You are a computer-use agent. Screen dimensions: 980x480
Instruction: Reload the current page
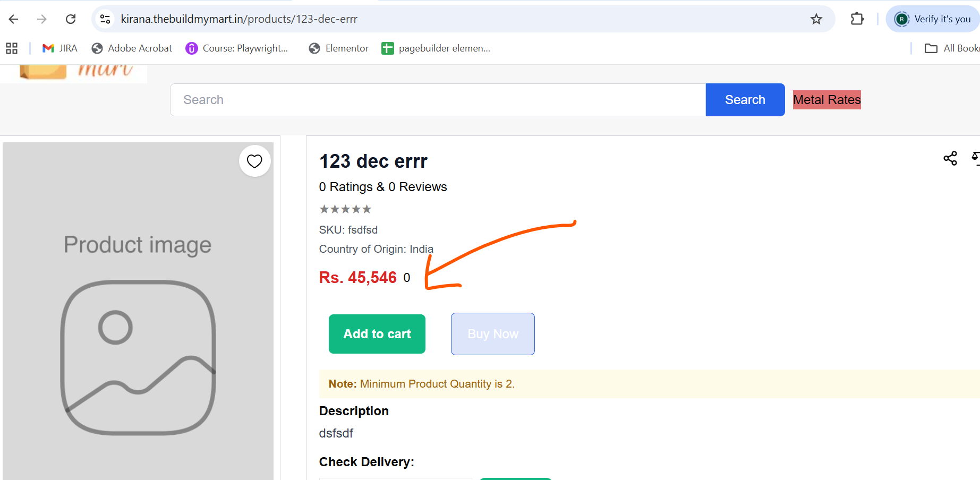click(x=71, y=19)
